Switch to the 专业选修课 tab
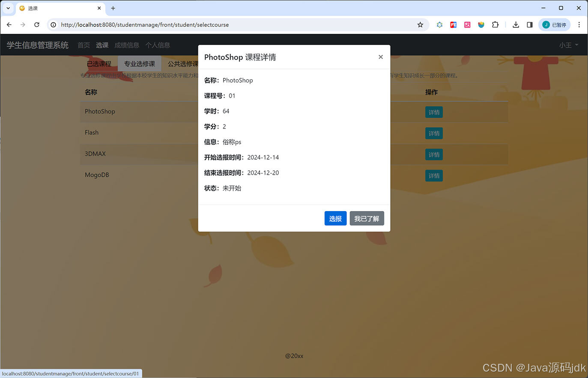Viewport: 588px width, 378px height. tap(140, 64)
